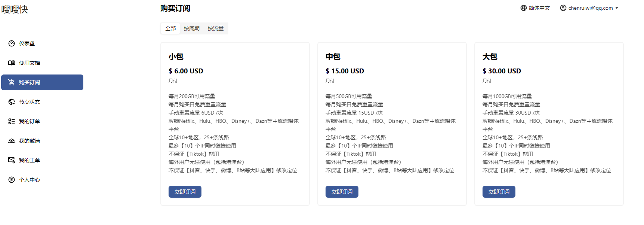Click the globe language icon
The width and height of the screenshot is (644, 225).
pos(524,8)
